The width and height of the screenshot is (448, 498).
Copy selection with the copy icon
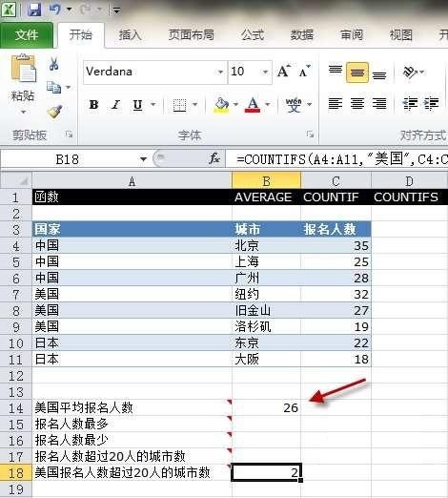[53, 87]
